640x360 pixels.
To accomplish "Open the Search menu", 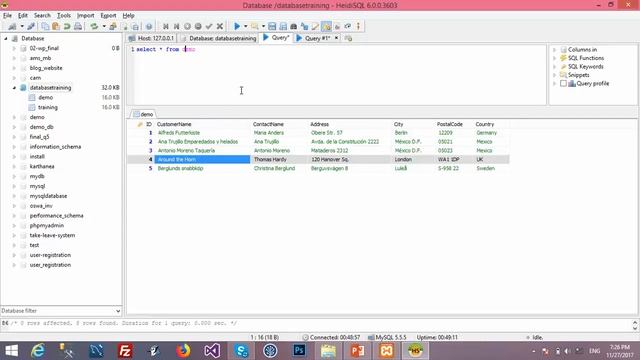I will point(42,16).
